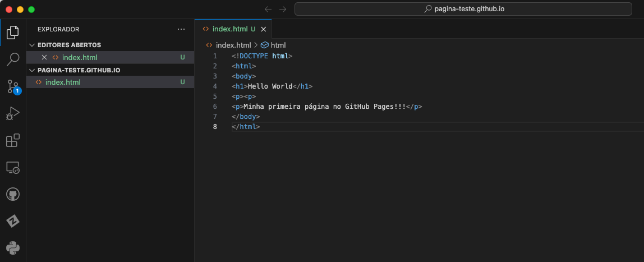Open the Explorer view in activity bar

click(13, 32)
